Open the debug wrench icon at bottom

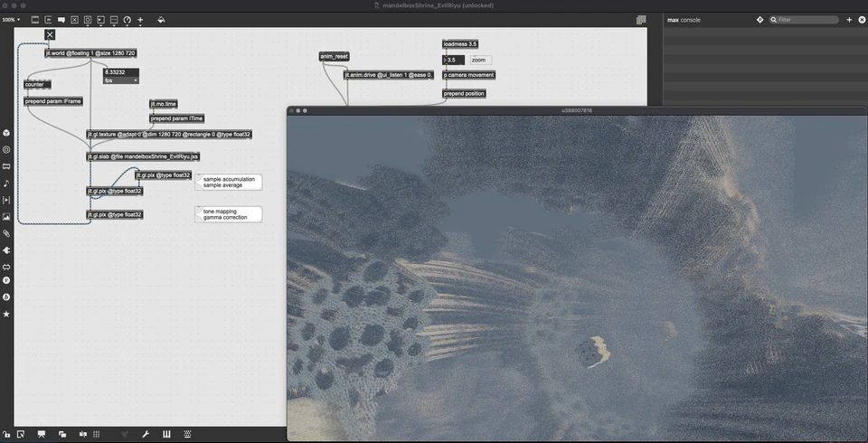(x=146, y=434)
